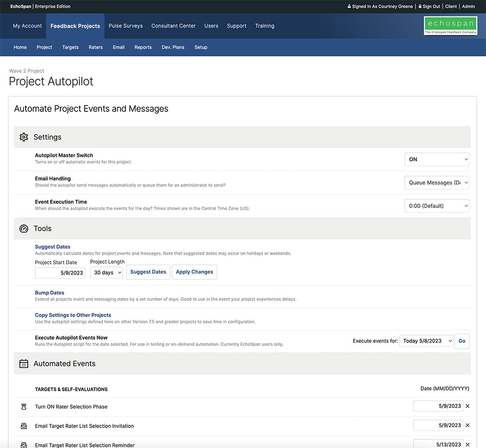486x448 pixels.
Task: Open the Email Handling dropdown
Action: tap(437, 183)
